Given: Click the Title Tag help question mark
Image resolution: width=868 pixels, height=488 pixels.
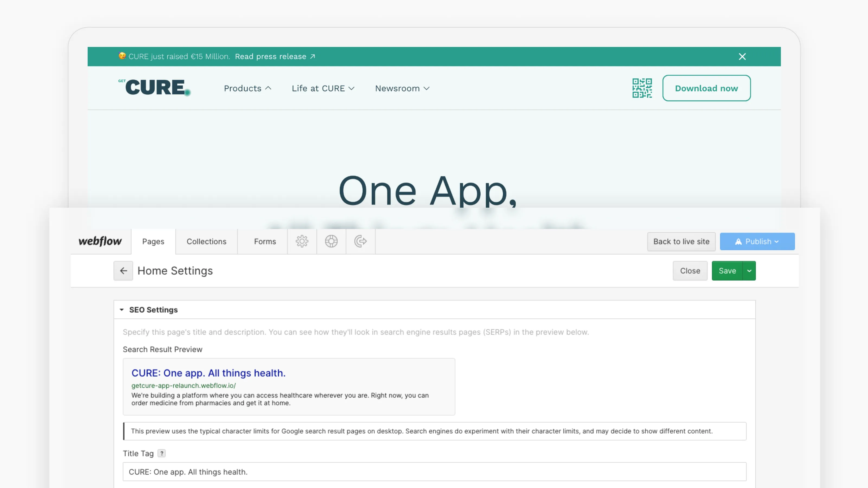Looking at the screenshot, I should point(162,453).
